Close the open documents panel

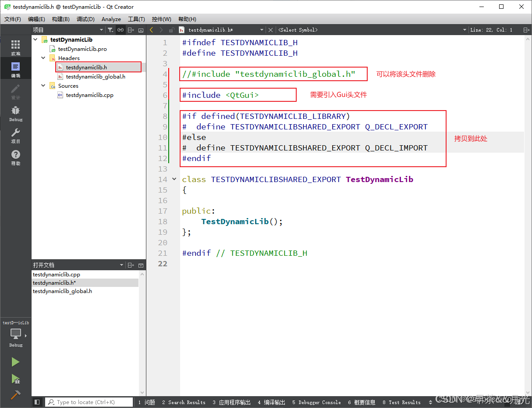click(x=141, y=265)
